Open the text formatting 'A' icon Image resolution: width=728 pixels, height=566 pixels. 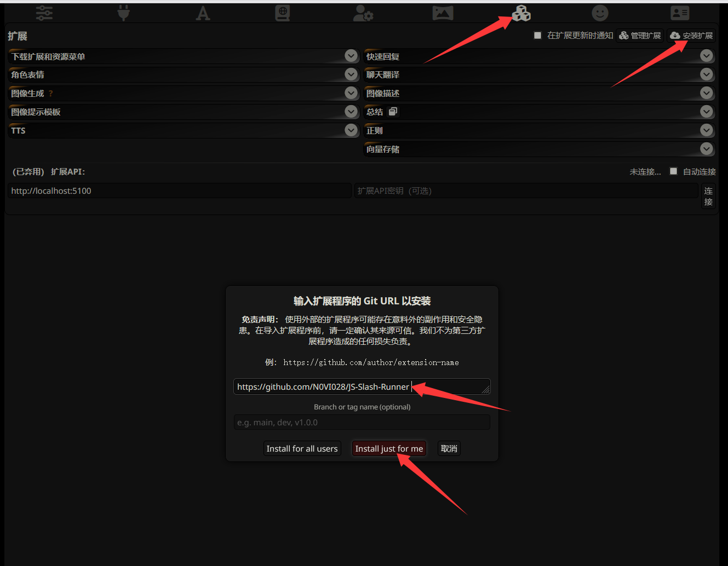click(x=203, y=13)
